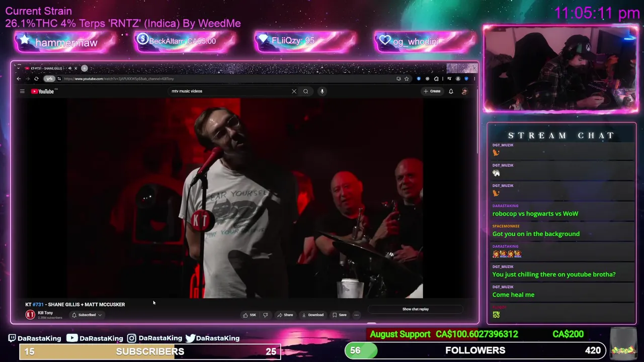
Task: Click the FLiiQzy: 95 bits badge
Action: coord(305,42)
